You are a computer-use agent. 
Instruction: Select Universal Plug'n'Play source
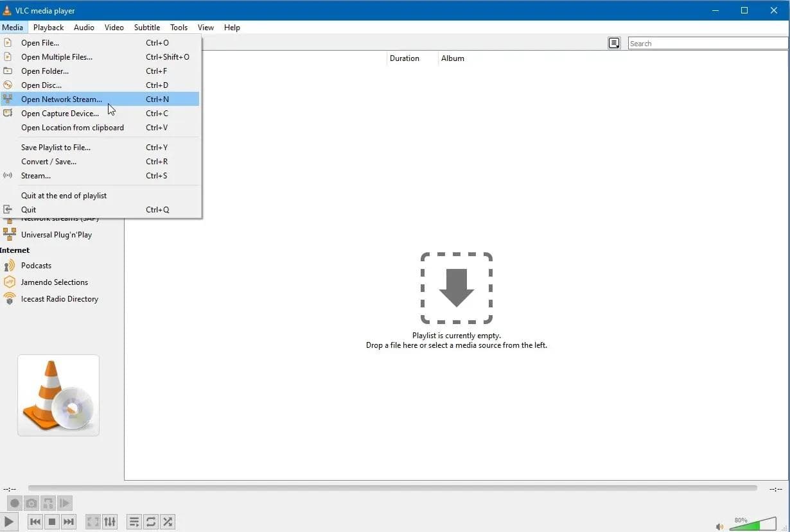56,235
